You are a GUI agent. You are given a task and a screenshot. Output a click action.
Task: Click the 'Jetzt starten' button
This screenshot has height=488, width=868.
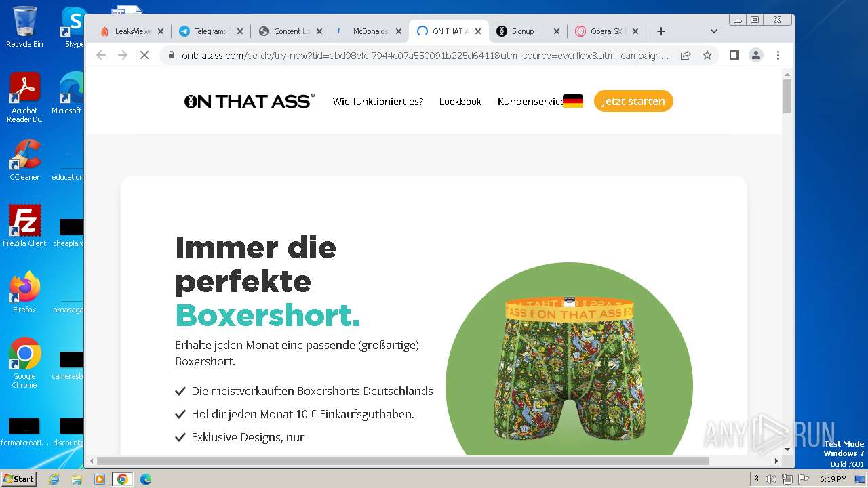point(633,101)
